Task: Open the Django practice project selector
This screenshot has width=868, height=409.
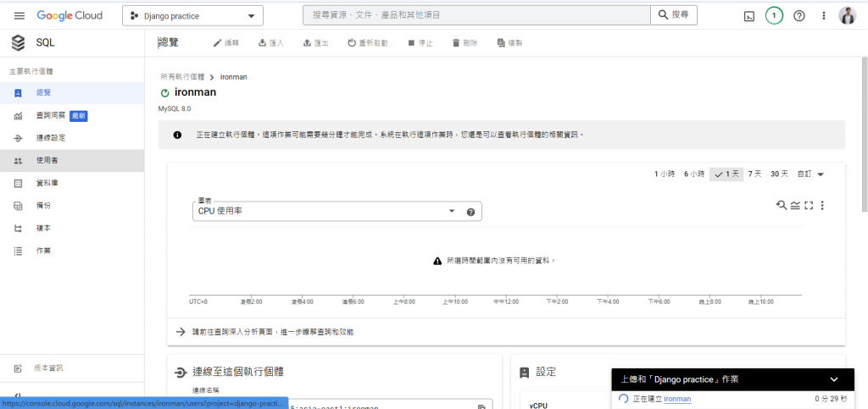Action: click(192, 16)
